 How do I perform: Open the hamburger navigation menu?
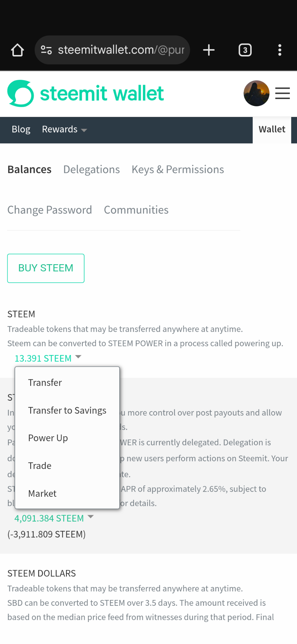point(283,94)
